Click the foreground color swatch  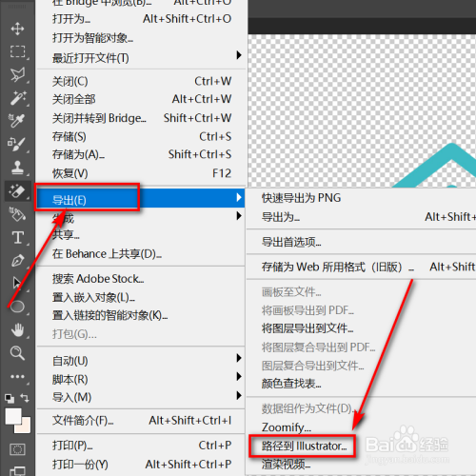point(13,416)
